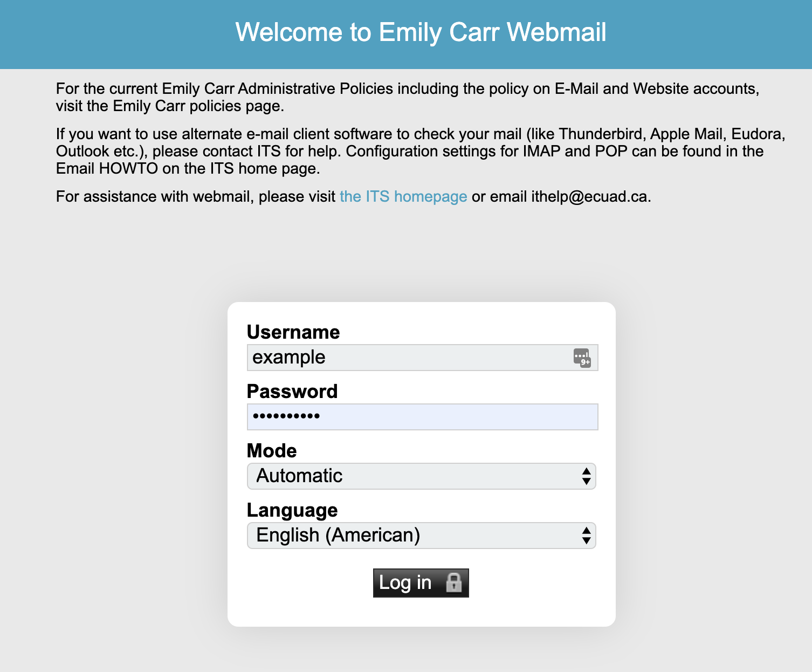Click the Mode label
The image size is (812, 672).
coord(272,451)
